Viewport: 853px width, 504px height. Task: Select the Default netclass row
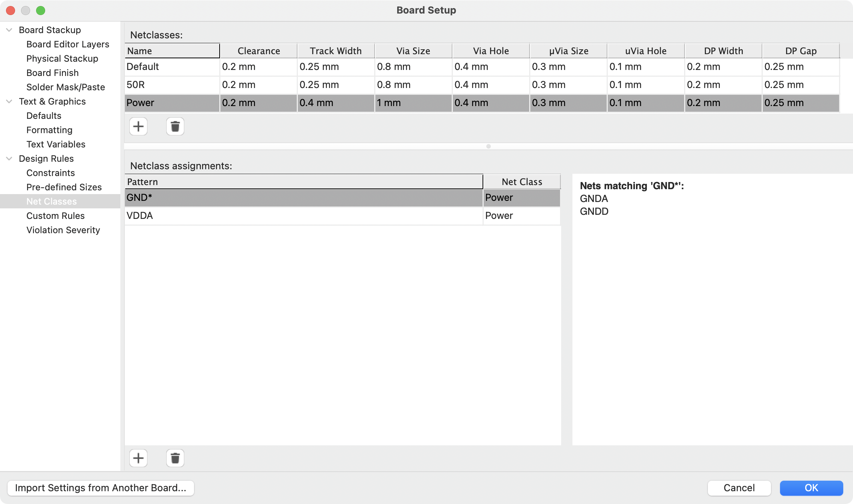click(172, 67)
